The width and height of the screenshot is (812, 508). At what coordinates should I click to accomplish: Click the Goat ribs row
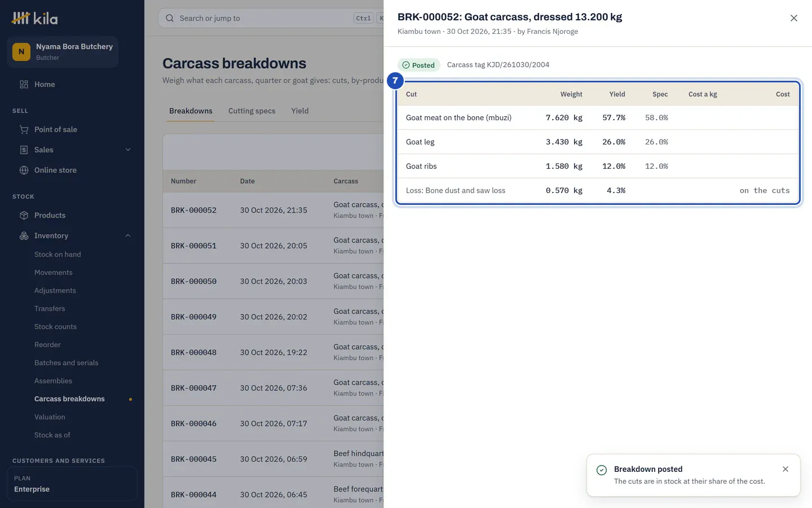coord(598,166)
